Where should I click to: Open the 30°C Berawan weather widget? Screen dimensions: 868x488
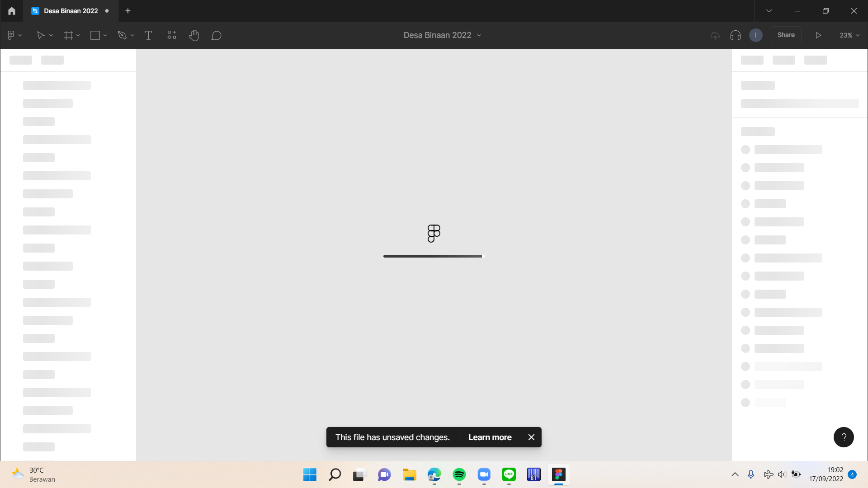pos(34,475)
